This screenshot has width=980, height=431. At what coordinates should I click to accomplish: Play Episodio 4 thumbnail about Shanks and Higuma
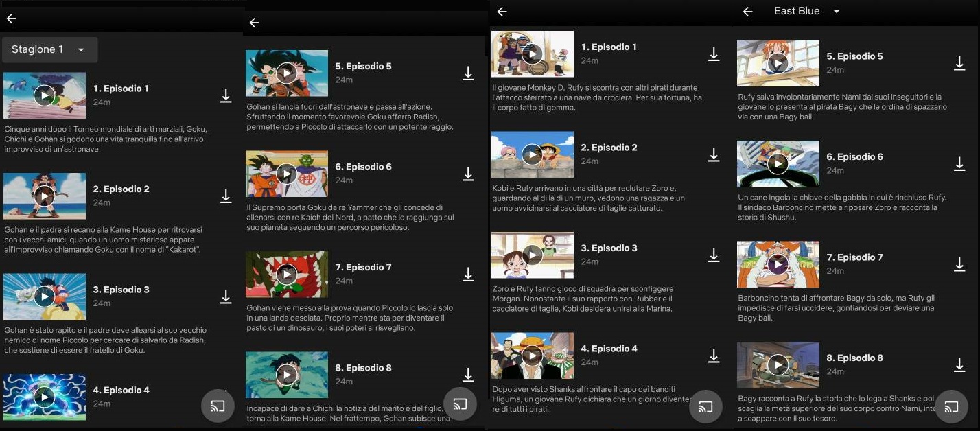coord(533,356)
